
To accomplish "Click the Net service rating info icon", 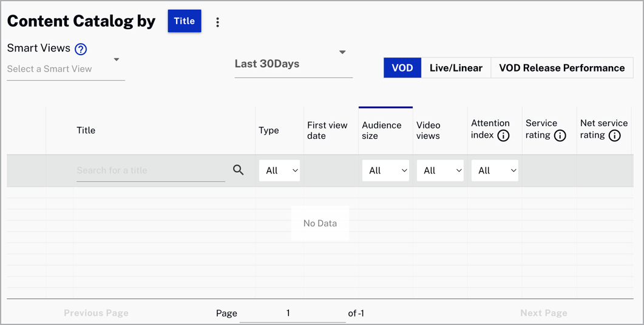I will pyautogui.click(x=614, y=136).
